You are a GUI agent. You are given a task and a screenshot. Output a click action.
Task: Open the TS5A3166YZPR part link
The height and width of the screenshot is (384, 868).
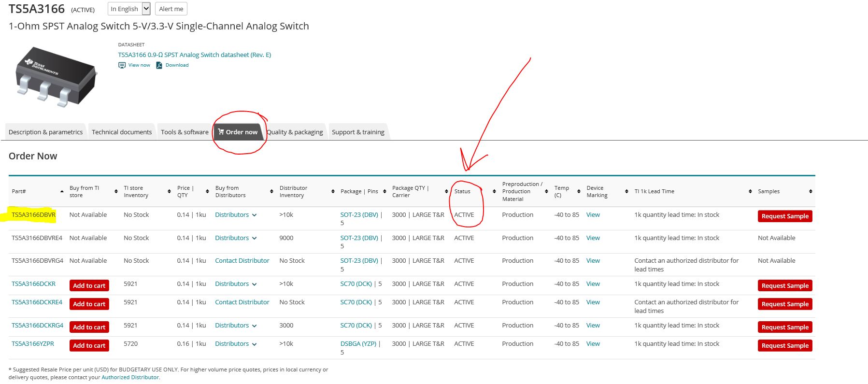tap(33, 344)
